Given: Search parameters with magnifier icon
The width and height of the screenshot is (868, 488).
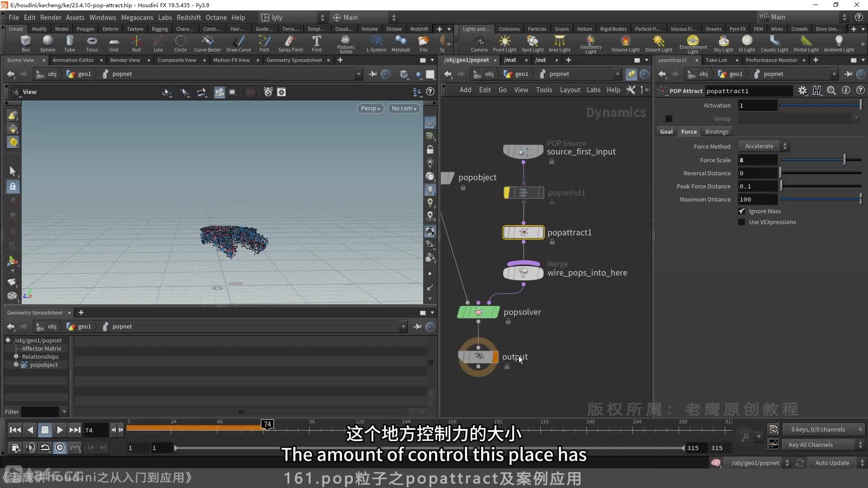Looking at the screenshot, I should [x=831, y=91].
